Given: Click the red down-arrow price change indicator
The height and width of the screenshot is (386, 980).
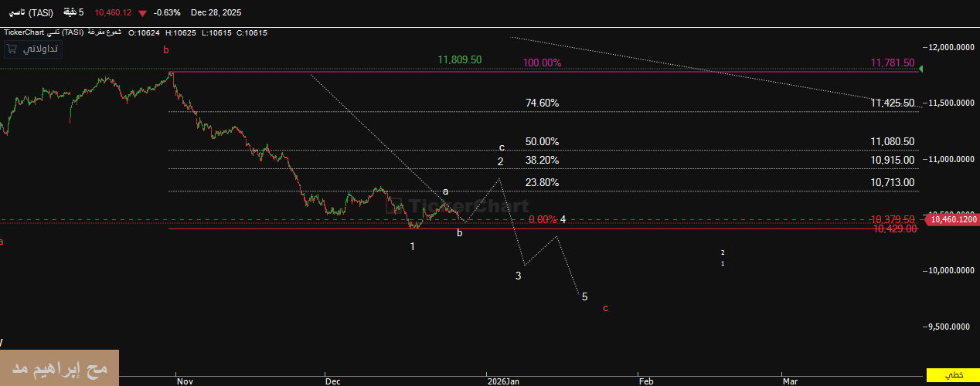Looking at the screenshot, I should click(x=141, y=13).
